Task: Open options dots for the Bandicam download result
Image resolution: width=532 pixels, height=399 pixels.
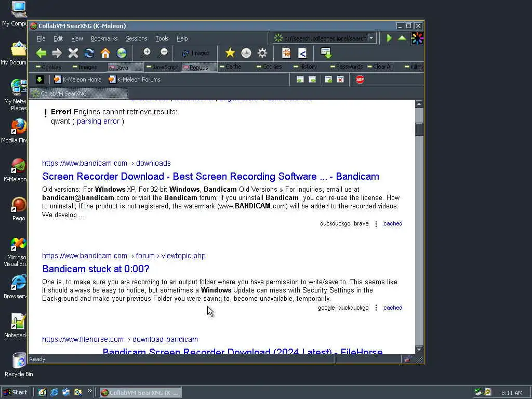Action: 376,224
